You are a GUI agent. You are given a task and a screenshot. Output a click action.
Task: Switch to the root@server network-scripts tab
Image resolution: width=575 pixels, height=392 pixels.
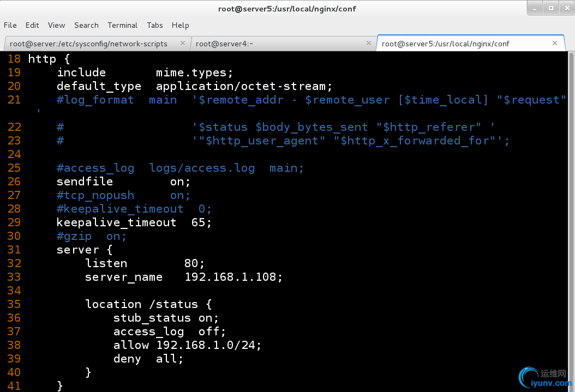[88, 44]
